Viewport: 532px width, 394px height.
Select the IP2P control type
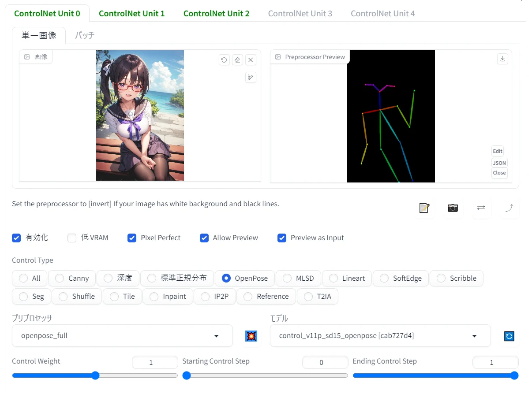(x=215, y=296)
